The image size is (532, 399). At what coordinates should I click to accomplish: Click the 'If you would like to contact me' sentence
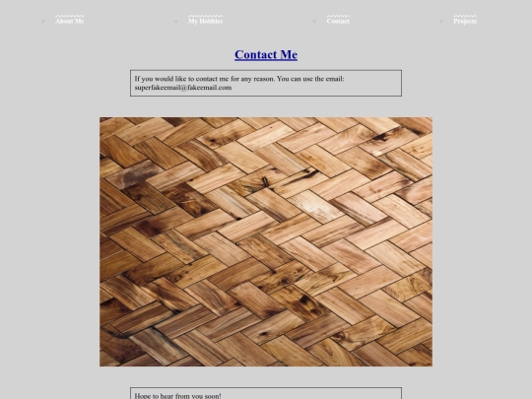pos(239,79)
